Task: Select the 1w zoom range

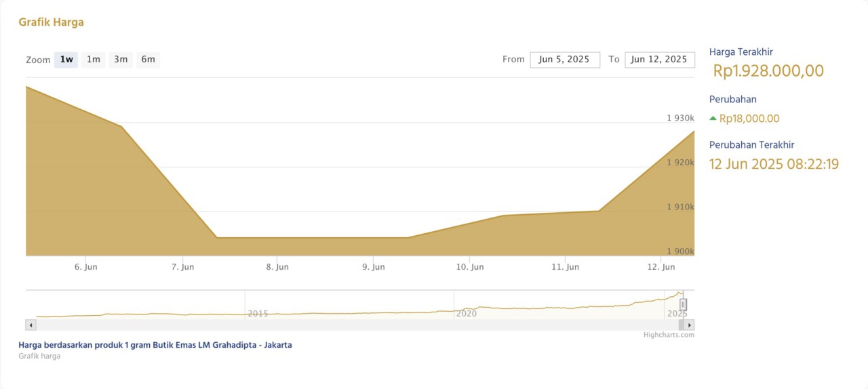Action: pos(66,60)
